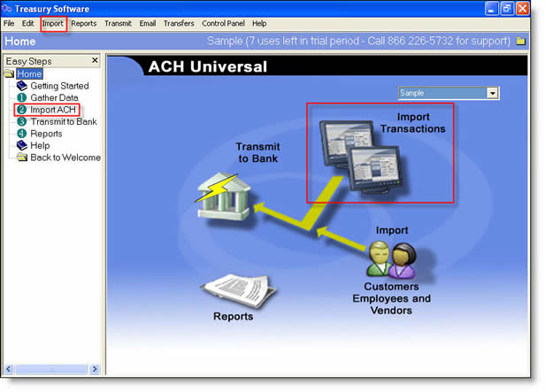Click the step 4 number icon
The image size is (545, 392).
coord(22,134)
